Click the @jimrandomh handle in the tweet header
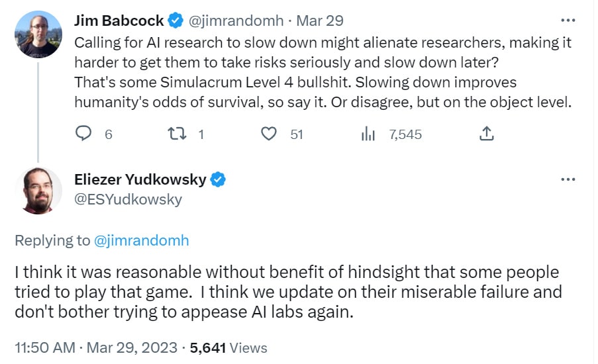598x364 pixels. tap(236, 21)
